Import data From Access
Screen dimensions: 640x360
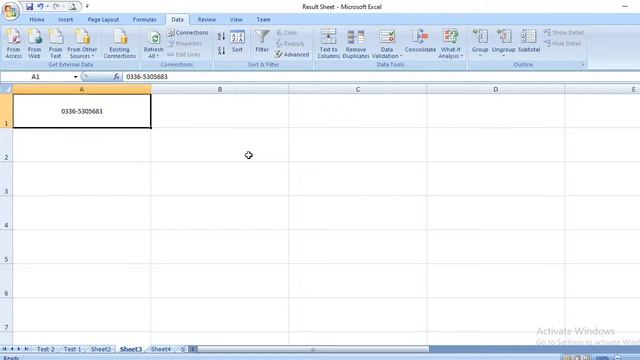click(x=13, y=44)
